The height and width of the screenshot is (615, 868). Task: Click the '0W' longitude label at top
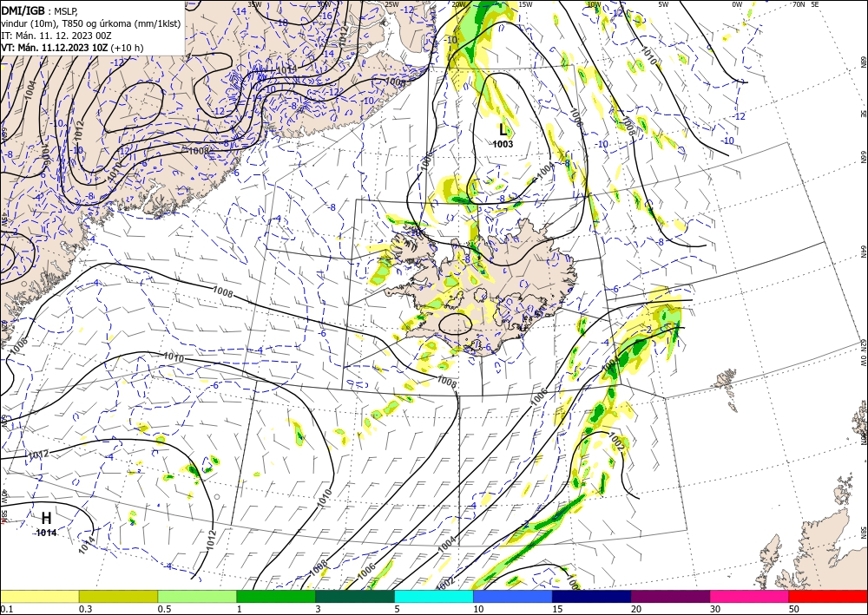(737, 4)
